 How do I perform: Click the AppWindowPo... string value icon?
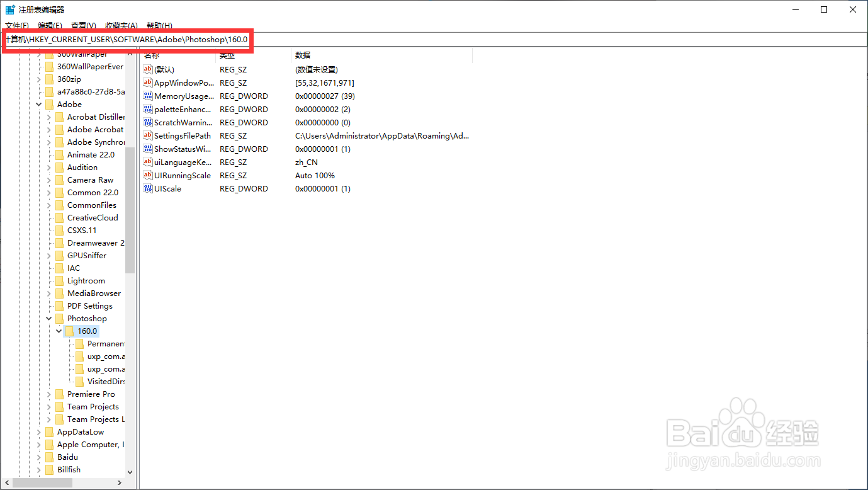click(148, 83)
